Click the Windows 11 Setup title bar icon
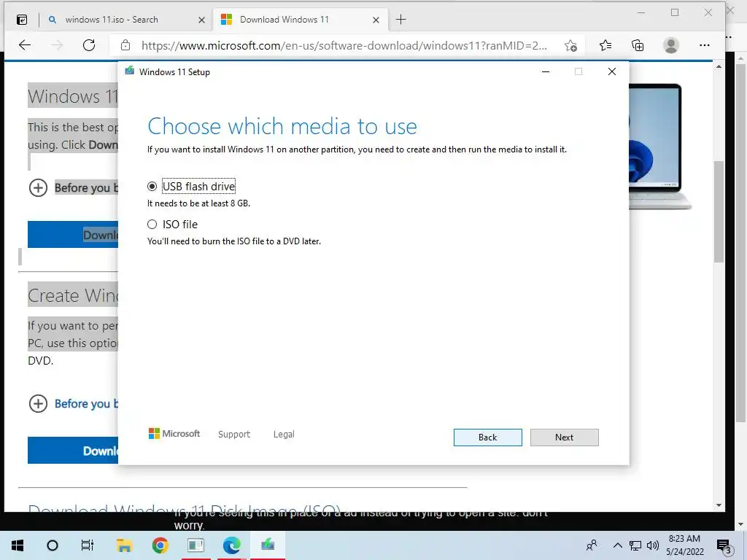This screenshot has height=560, width=747. [x=129, y=71]
